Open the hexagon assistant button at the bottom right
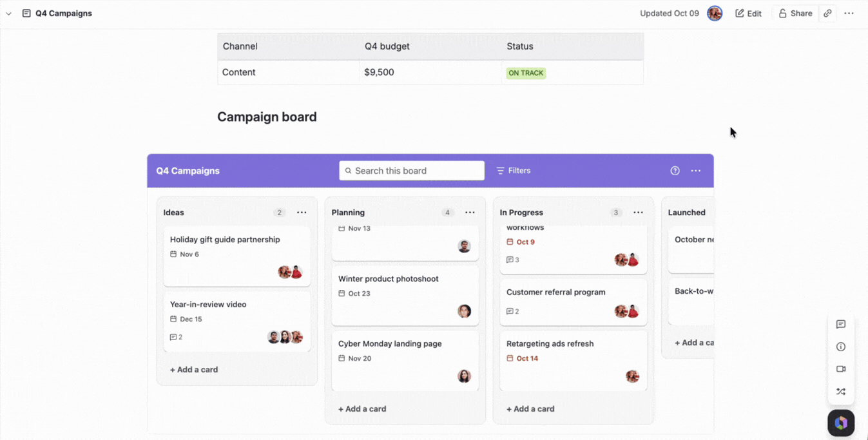Image resolution: width=868 pixels, height=440 pixels. point(841,423)
